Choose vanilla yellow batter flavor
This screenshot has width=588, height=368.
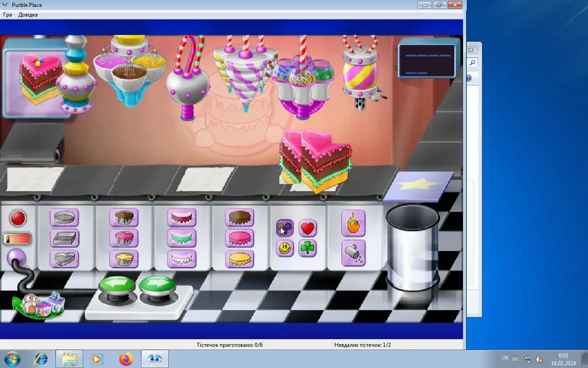(124, 259)
